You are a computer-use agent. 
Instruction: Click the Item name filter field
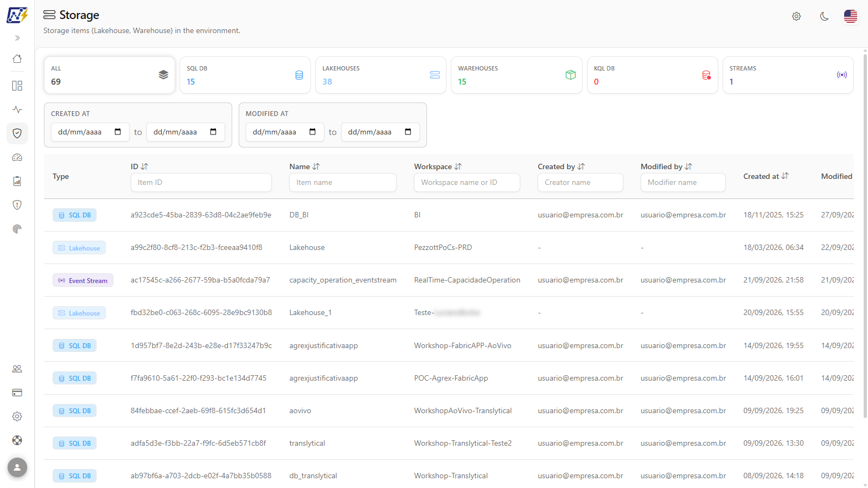coord(343,183)
